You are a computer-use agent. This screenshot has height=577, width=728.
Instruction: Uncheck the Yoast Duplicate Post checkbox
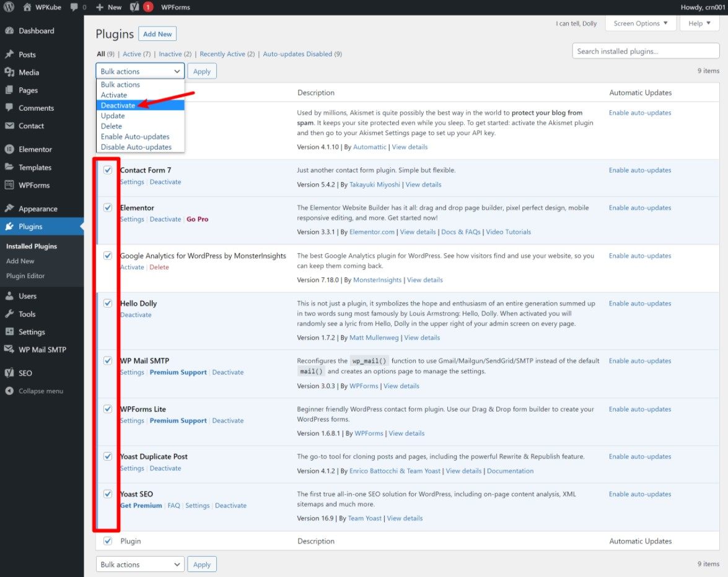click(x=108, y=456)
